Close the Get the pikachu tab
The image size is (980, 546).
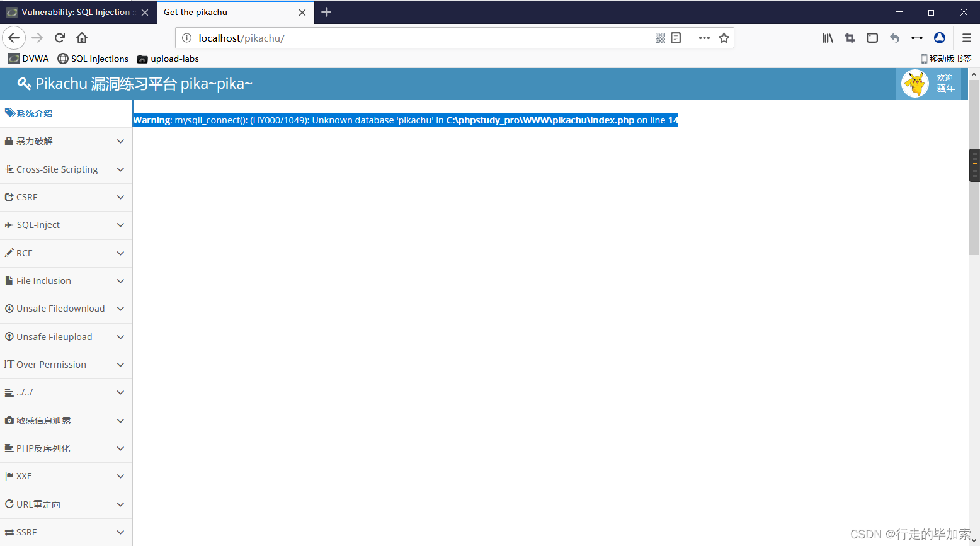pos(302,13)
